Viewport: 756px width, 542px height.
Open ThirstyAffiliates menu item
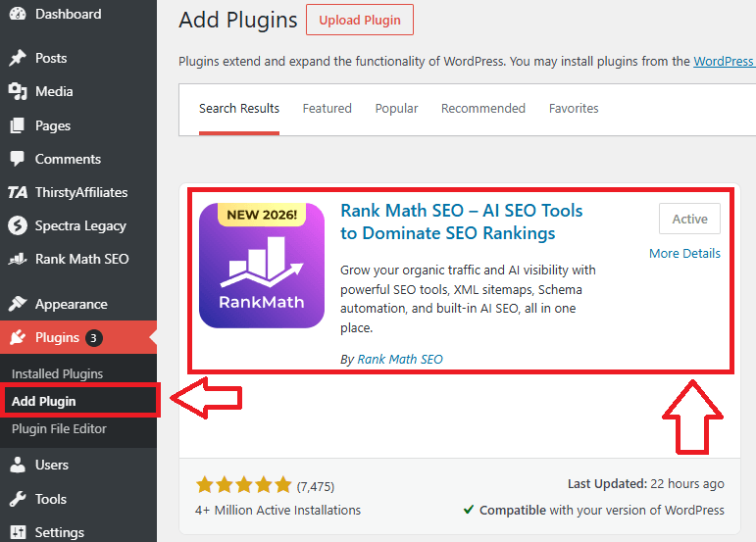click(78, 192)
